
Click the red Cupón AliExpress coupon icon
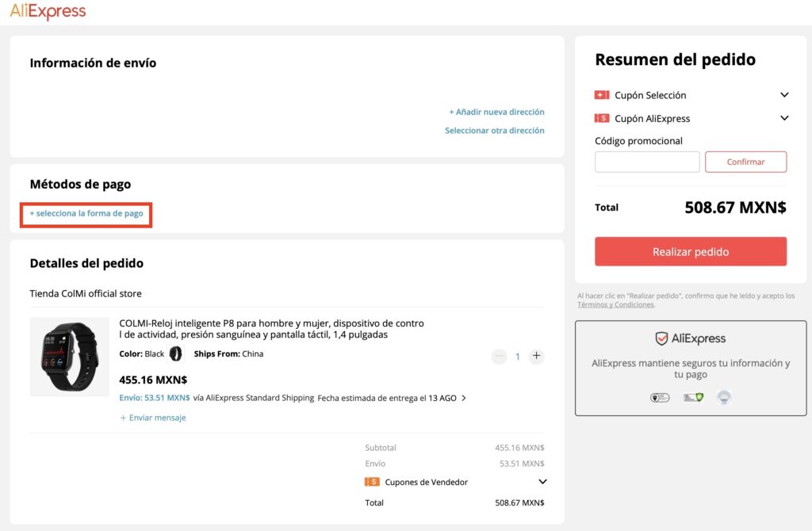tap(601, 119)
